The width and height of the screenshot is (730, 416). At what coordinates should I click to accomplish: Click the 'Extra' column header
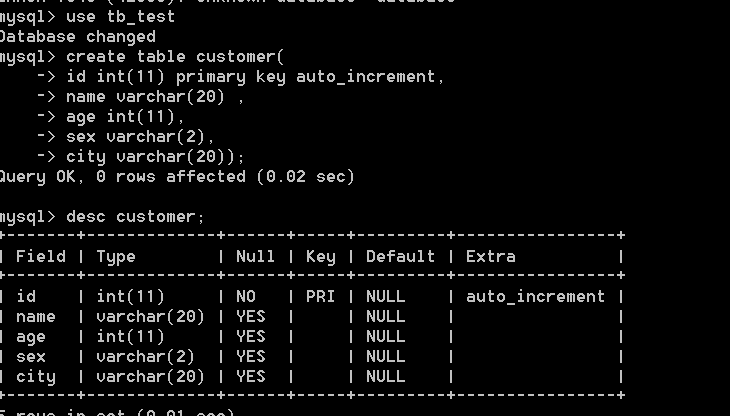coord(491,257)
